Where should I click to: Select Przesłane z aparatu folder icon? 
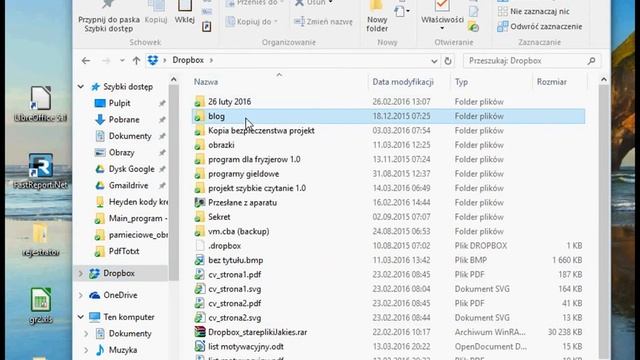point(199,202)
